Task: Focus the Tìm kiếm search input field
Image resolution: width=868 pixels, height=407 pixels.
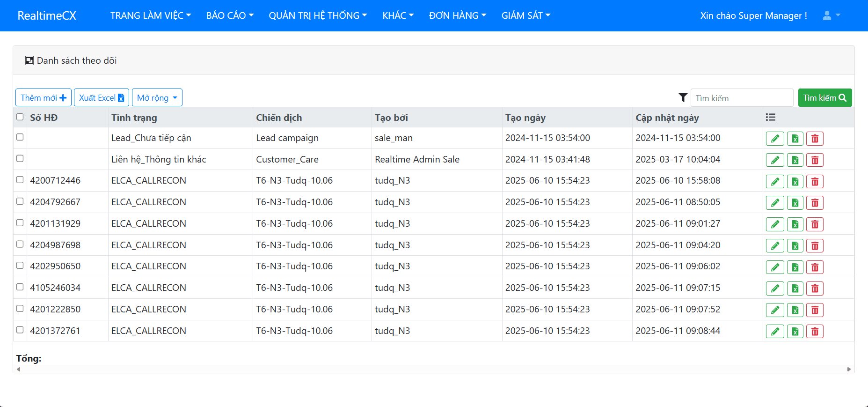Action: click(x=742, y=98)
